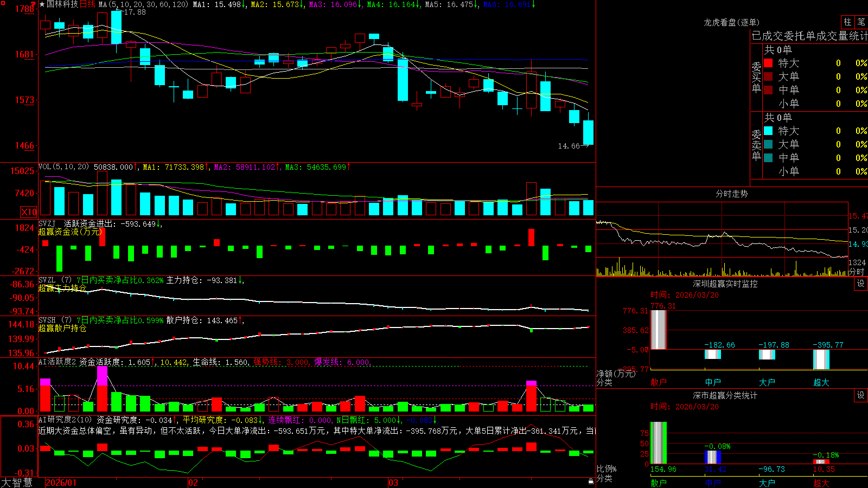Click the MA6: 16.691 value
868x488 pixels.
[509, 4]
